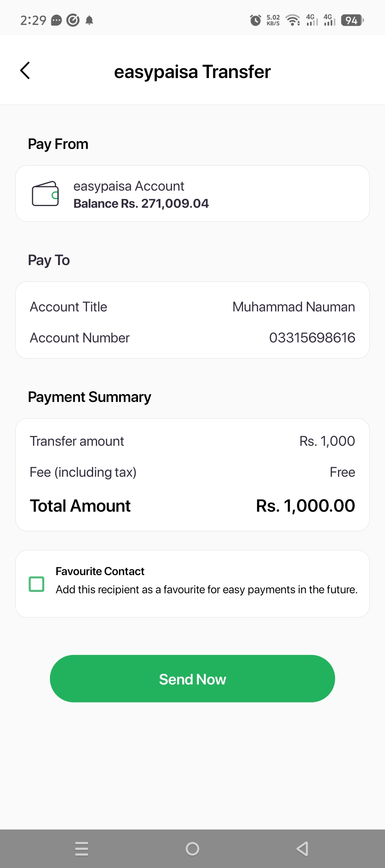The width and height of the screenshot is (385, 868).
Task: Open Android recent apps menu button
Action: coord(82,848)
